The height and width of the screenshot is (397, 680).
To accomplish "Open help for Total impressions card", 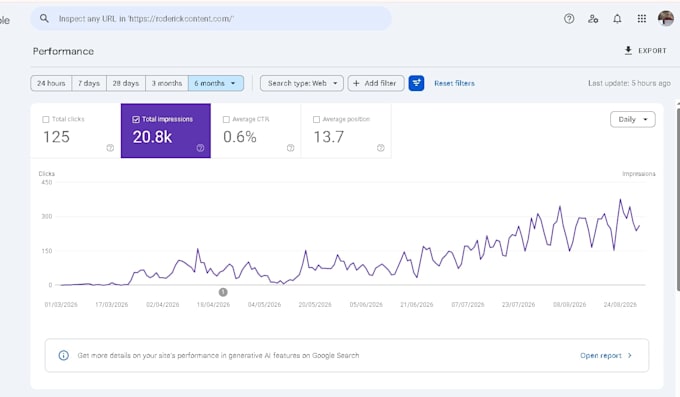I will point(200,148).
